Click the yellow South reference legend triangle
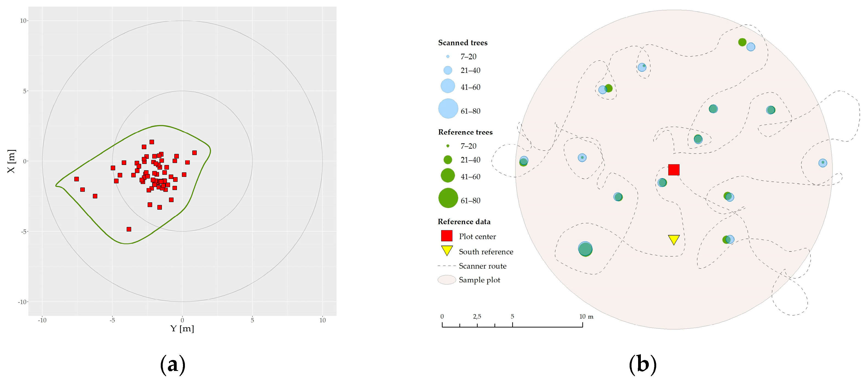This screenshot has height=383, width=868. point(447,250)
